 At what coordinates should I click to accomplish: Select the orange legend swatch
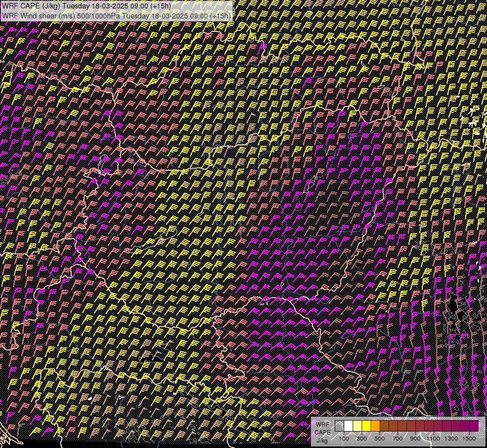375,426
